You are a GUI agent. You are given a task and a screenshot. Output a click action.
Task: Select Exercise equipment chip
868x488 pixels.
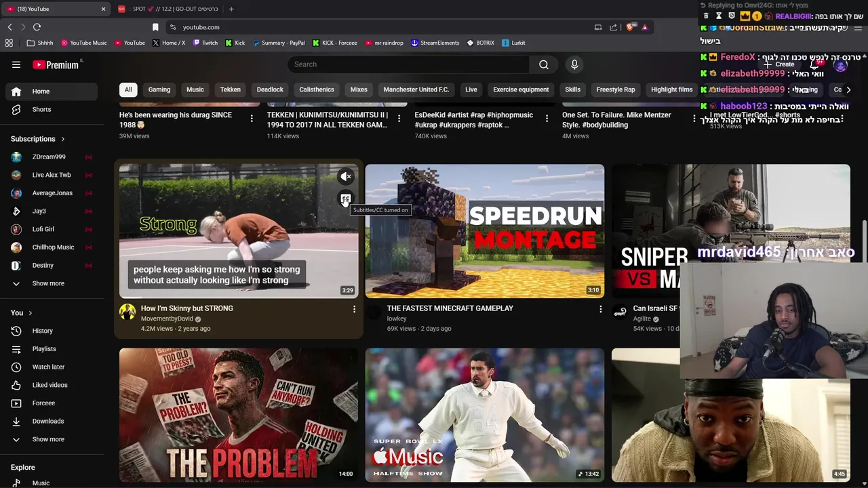(x=521, y=89)
